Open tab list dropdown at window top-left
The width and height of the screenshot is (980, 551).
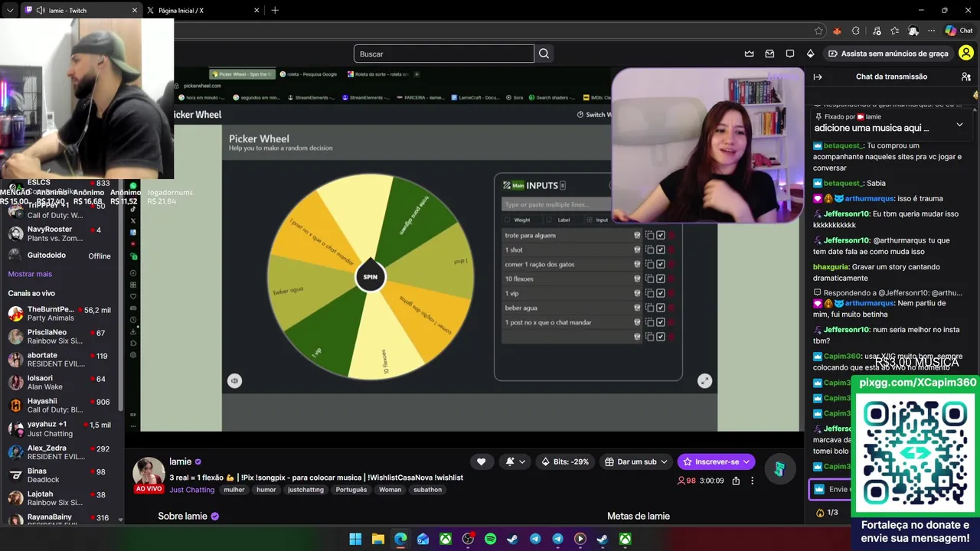coord(9,11)
